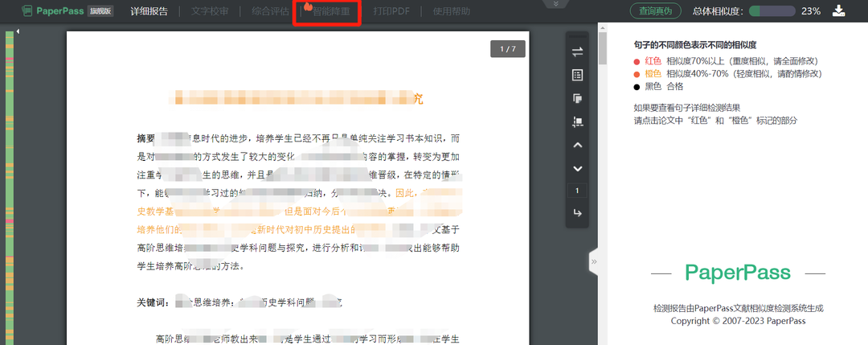868x345 pixels.
Task: Open the 详细报告 tab
Action: click(x=149, y=11)
